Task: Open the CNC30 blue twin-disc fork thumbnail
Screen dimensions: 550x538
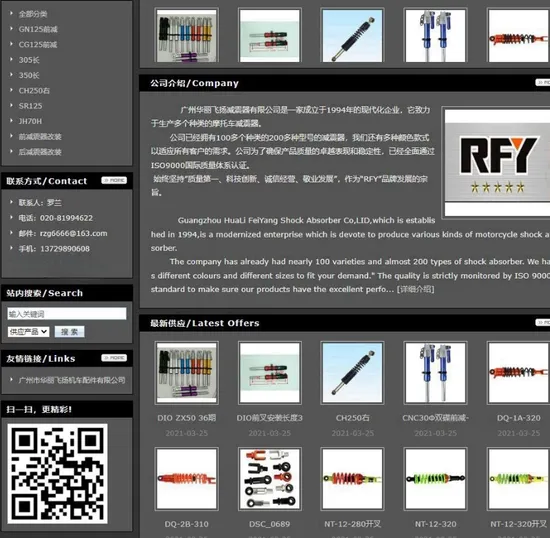Action: (x=435, y=372)
